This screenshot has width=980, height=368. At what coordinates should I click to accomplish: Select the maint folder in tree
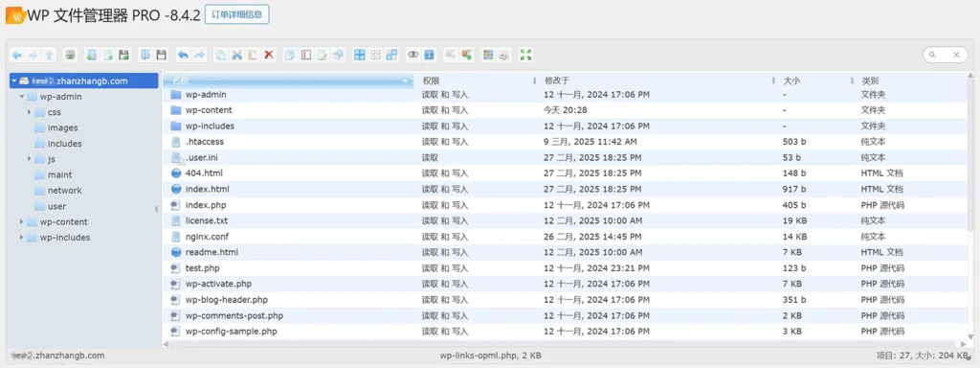coord(54,174)
